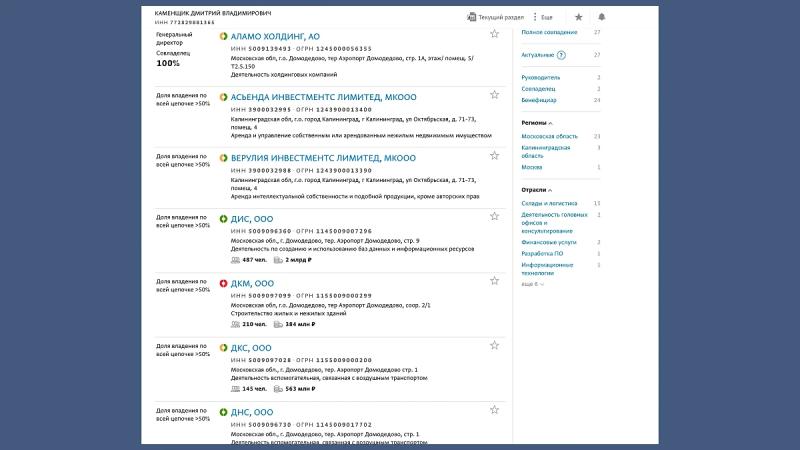Filter by Калининградская область region

545,152
